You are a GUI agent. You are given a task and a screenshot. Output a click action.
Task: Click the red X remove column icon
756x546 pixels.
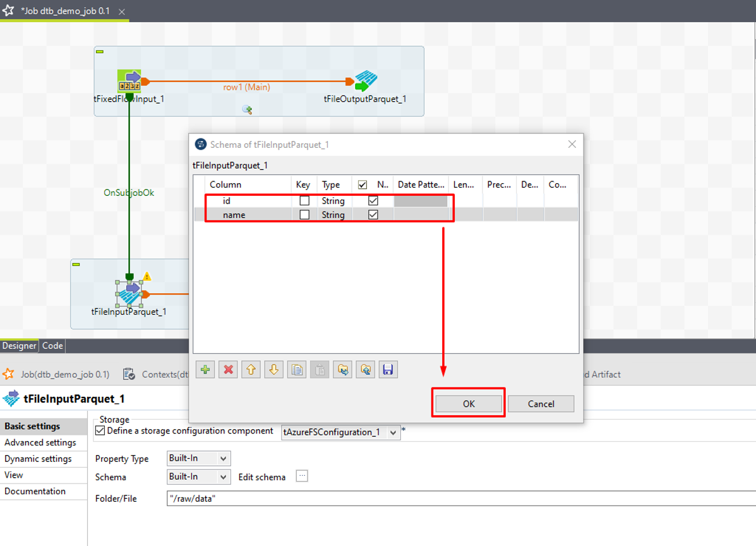click(228, 370)
